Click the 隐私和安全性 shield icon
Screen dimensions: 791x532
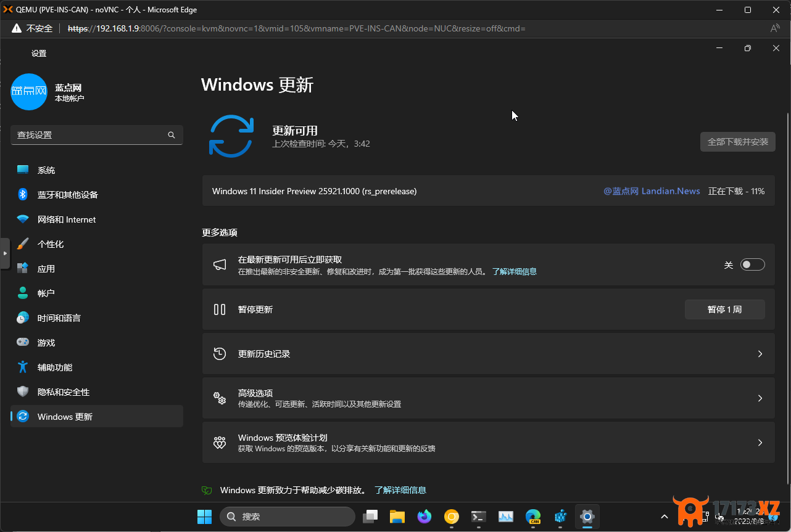(x=23, y=391)
